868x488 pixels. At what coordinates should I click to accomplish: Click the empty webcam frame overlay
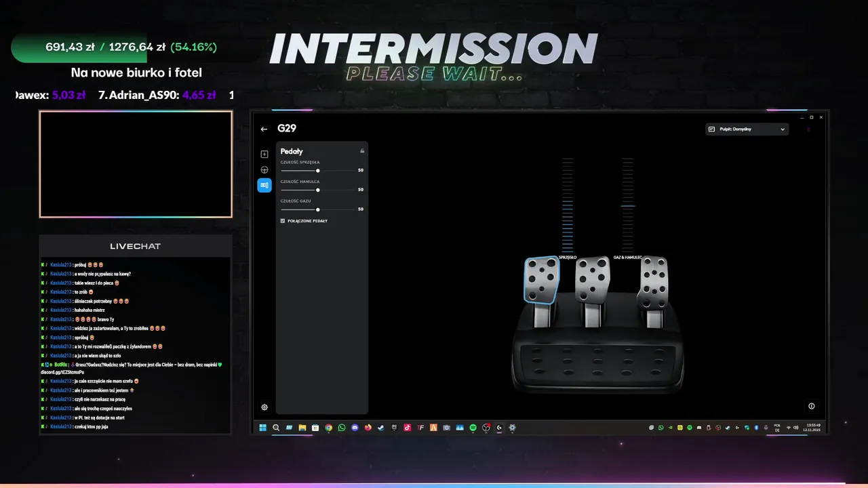136,164
